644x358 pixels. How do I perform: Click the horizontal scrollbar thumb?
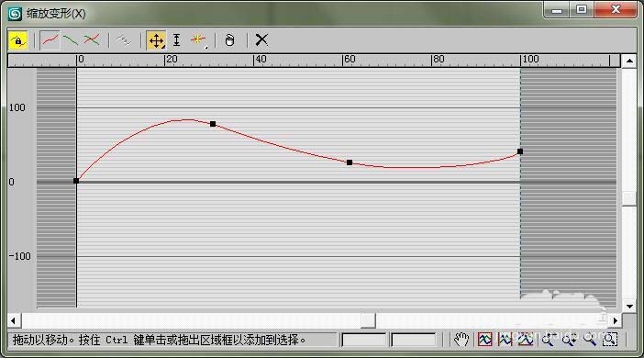pyautogui.click(x=369, y=320)
